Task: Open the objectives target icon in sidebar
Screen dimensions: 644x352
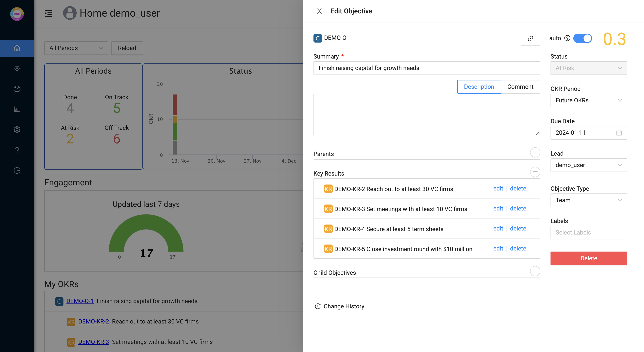Action: pyautogui.click(x=17, y=68)
